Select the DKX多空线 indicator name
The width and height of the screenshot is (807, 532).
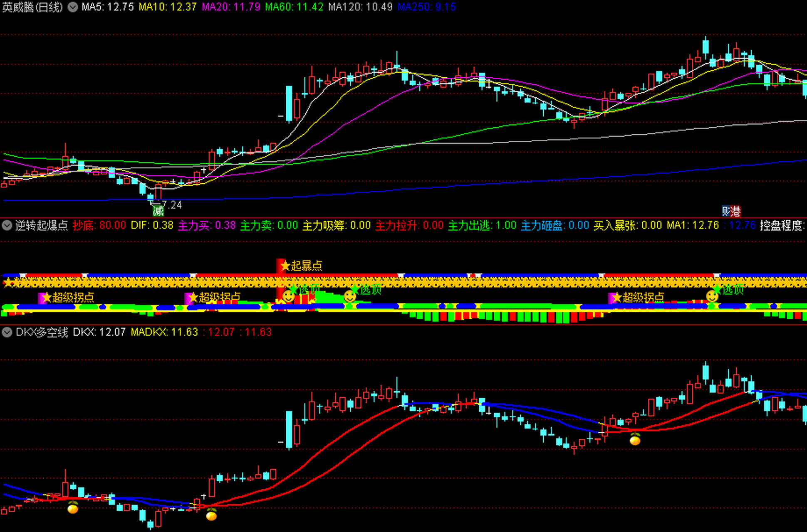coord(42,332)
